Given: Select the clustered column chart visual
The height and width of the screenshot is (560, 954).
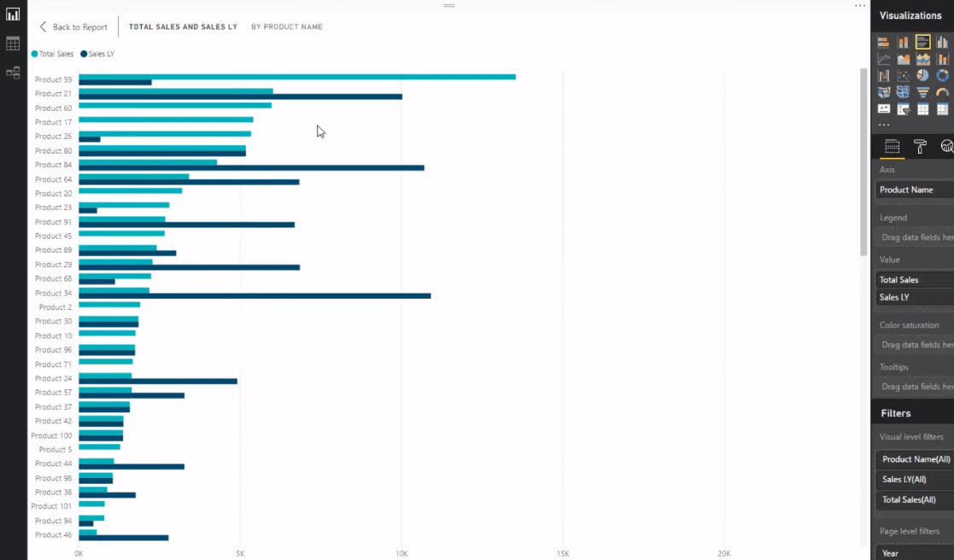Looking at the screenshot, I should [x=942, y=42].
